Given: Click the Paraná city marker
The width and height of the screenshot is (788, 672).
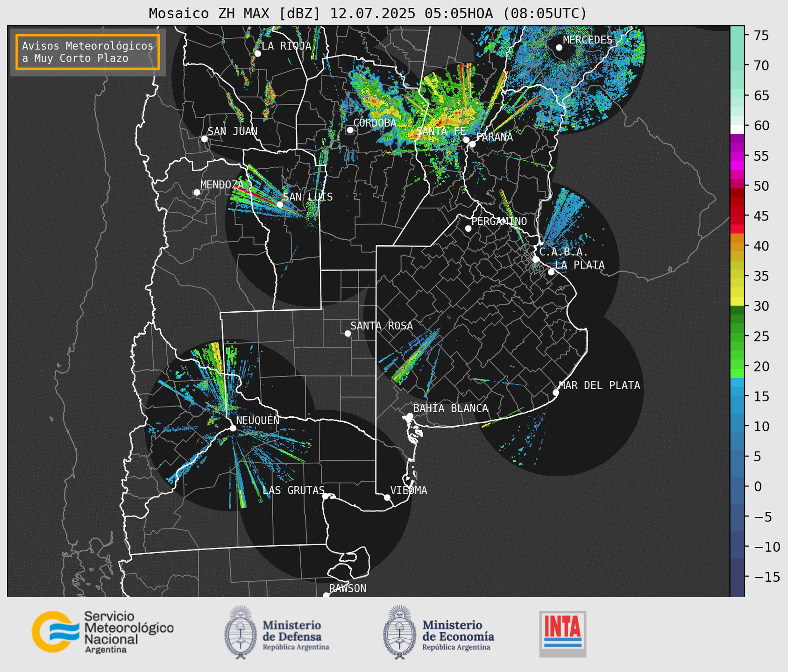Looking at the screenshot, I should point(472,144).
